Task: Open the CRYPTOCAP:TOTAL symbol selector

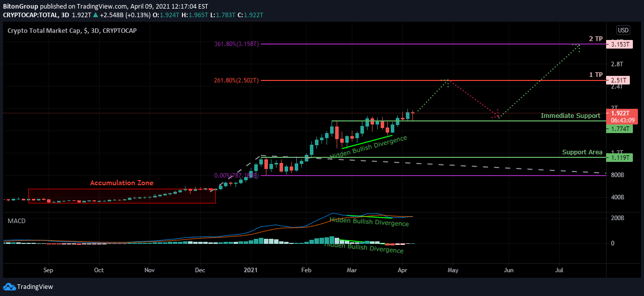Action: (x=33, y=15)
